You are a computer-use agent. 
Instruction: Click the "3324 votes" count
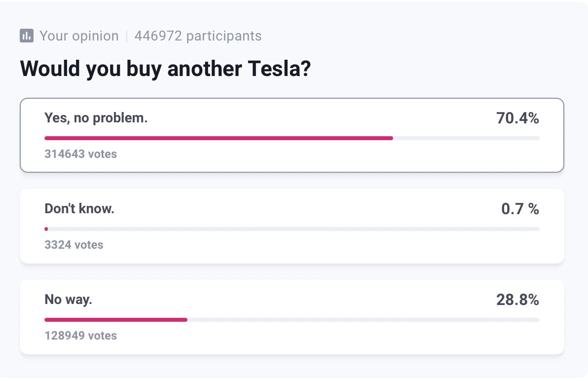[74, 245]
